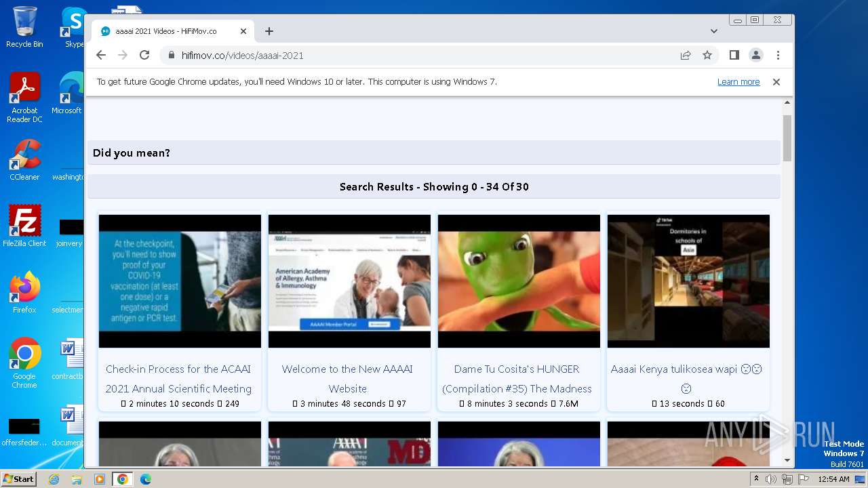Click the Search Results showing count heading

click(x=434, y=187)
